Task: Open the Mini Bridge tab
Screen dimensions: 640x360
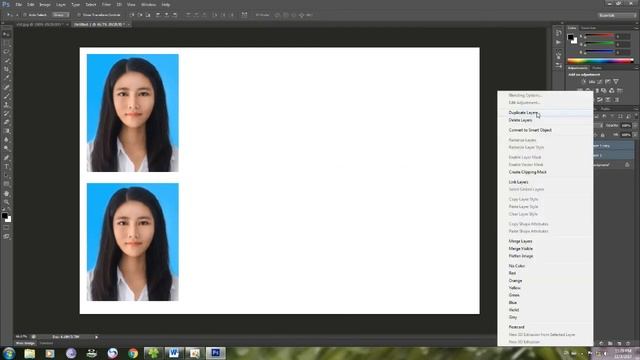Action: (25, 344)
